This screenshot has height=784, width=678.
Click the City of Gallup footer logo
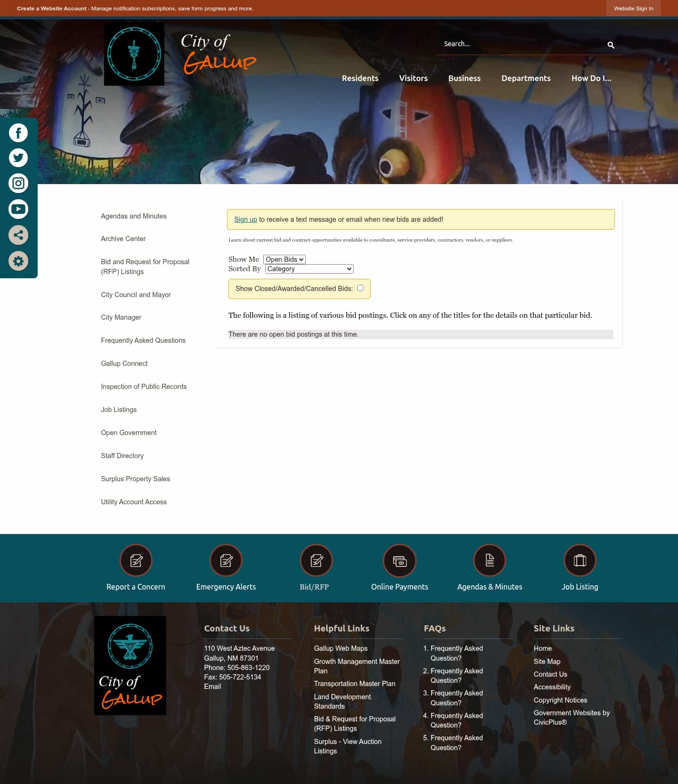(x=130, y=665)
